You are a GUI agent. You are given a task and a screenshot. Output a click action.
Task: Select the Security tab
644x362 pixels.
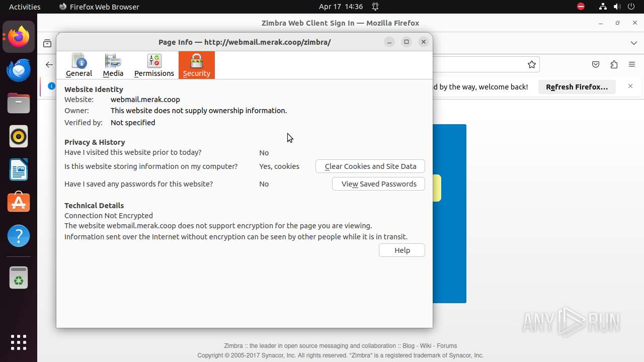(197, 65)
